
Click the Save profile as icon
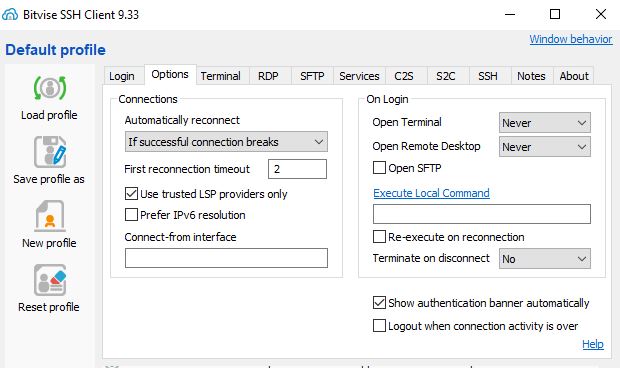50,152
